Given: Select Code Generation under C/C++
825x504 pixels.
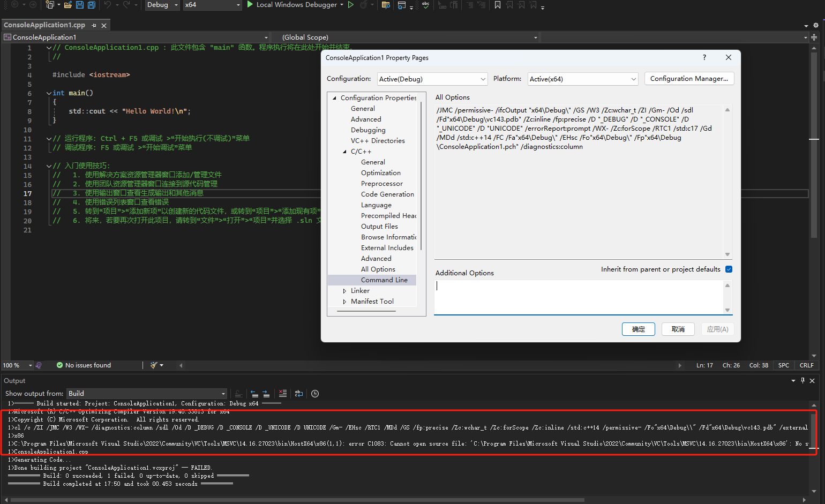Looking at the screenshot, I should tap(387, 194).
